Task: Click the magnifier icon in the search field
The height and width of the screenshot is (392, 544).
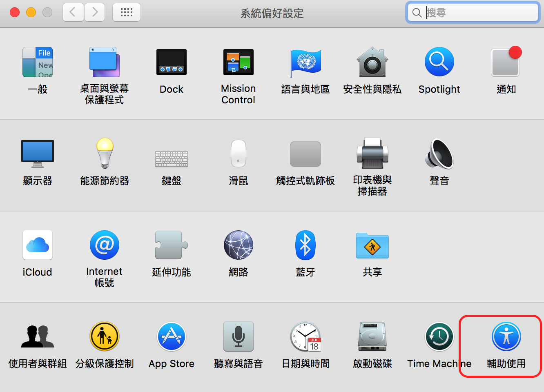Action: (x=417, y=13)
